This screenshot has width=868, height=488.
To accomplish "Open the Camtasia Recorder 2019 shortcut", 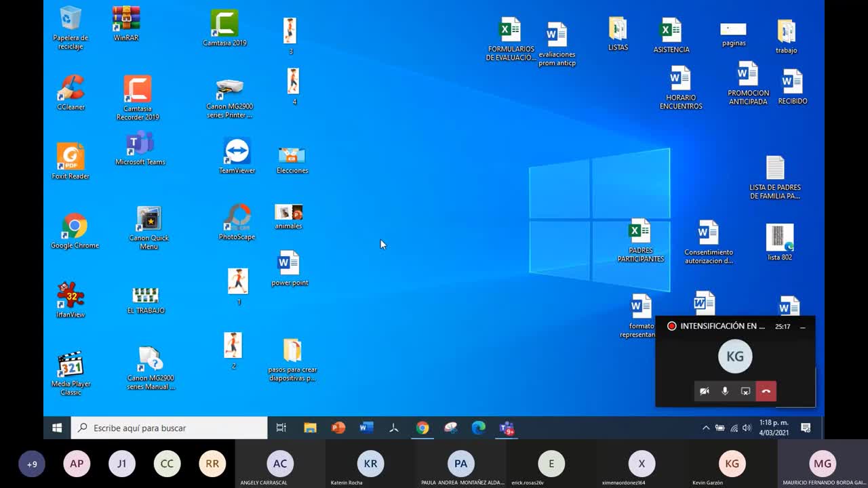I will pyautogui.click(x=138, y=98).
